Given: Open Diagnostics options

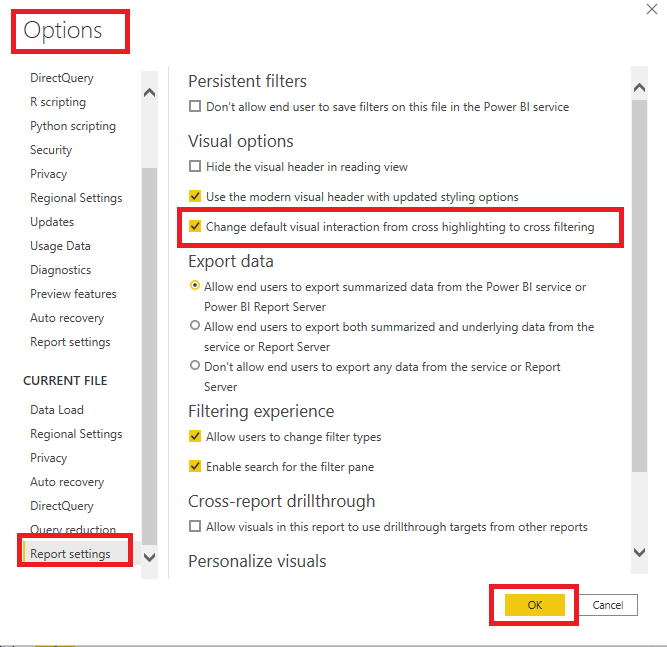Looking at the screenshot, I should click(60, 270).
